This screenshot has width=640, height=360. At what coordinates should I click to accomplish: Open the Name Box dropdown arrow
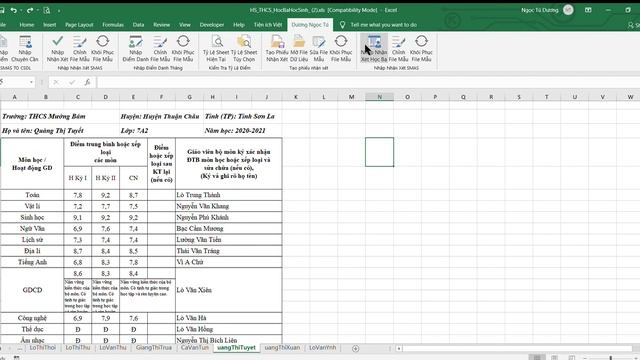(31, 82)
